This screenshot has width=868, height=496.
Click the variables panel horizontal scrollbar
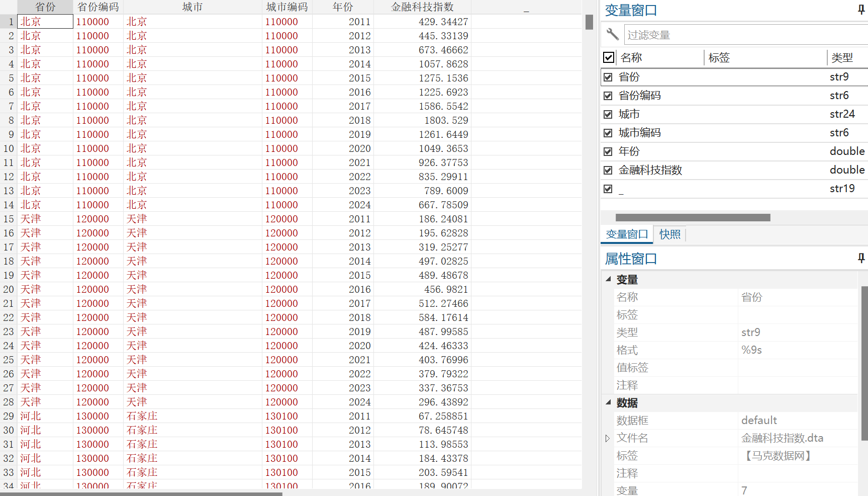pos(693,217)
